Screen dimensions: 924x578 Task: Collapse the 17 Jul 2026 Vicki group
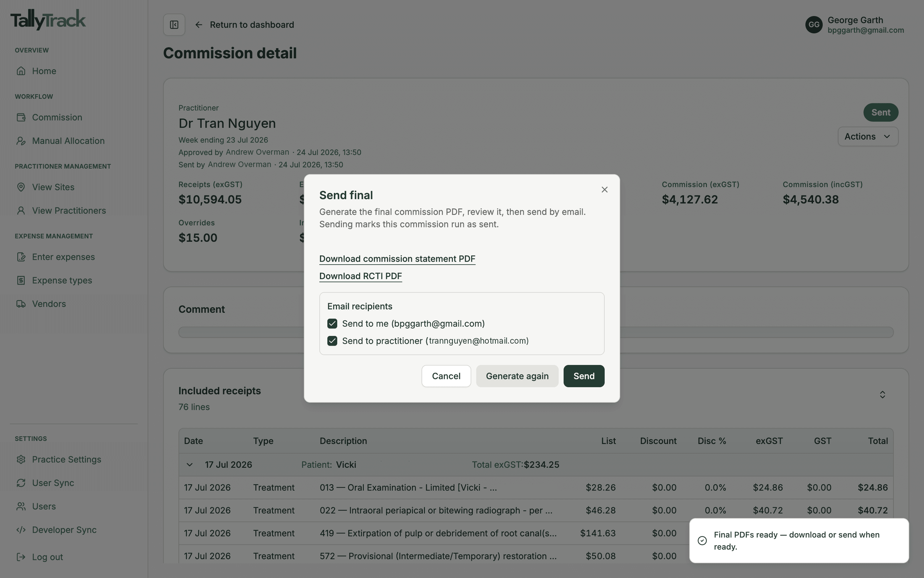click(x=189, y=465)
